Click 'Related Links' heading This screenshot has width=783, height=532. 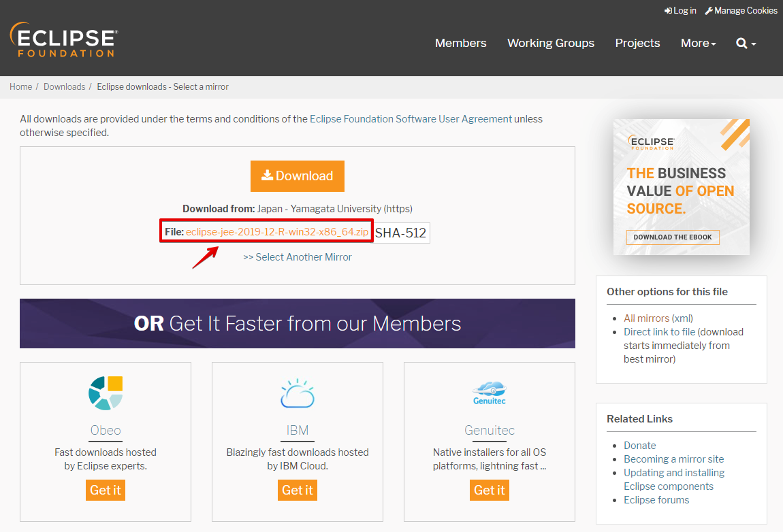coord(640,418)
